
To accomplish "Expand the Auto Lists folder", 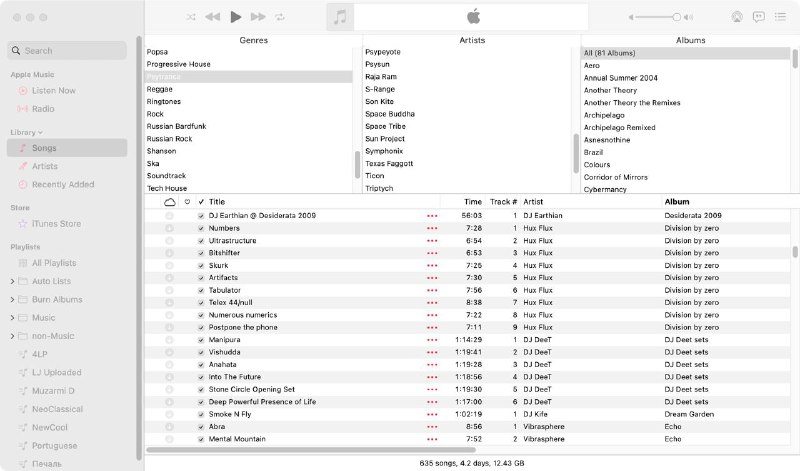I will coord(12,281).
